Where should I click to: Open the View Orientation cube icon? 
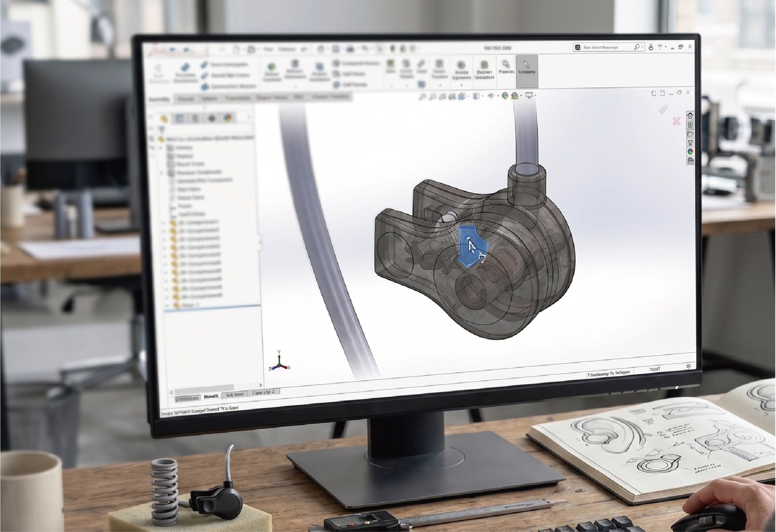462,96
